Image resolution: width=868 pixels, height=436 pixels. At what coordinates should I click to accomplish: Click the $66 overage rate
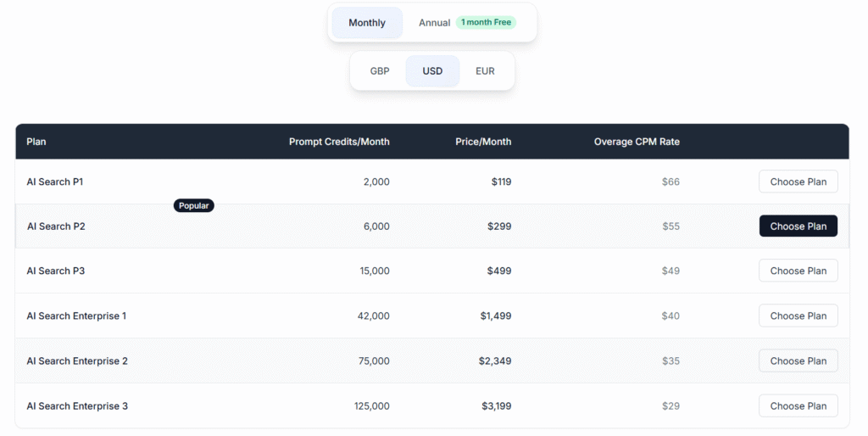point(671,182)
